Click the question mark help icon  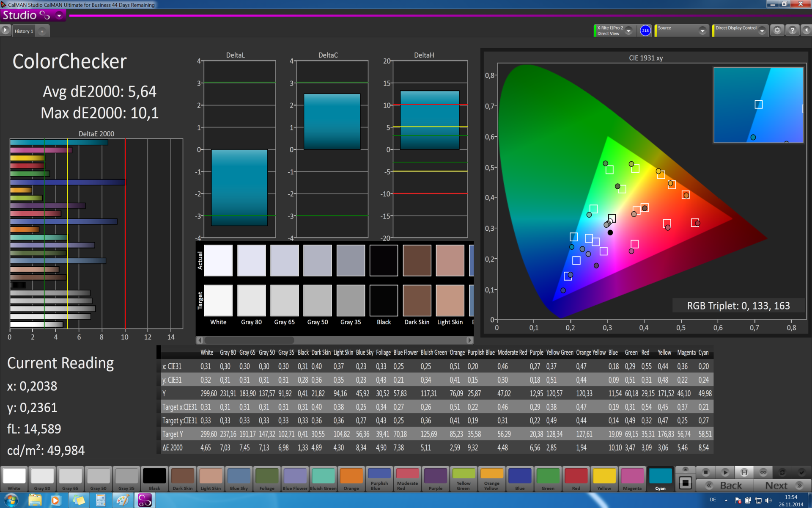(x=792, y=30)
